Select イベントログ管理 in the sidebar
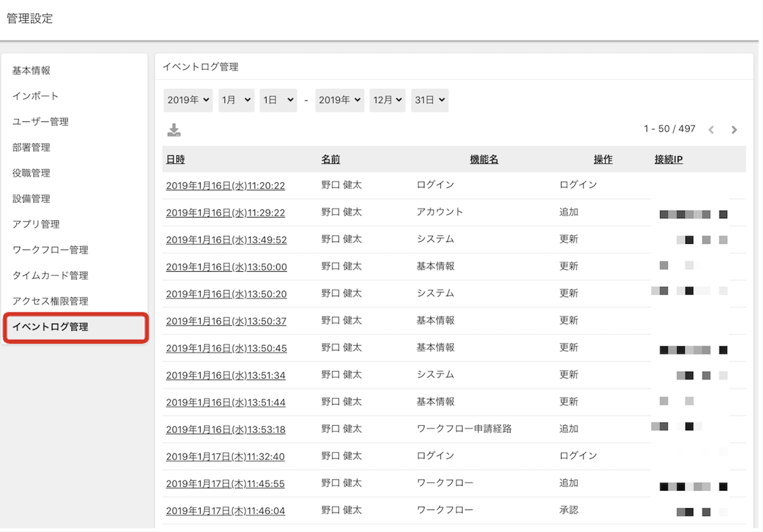 pos(76,327)
